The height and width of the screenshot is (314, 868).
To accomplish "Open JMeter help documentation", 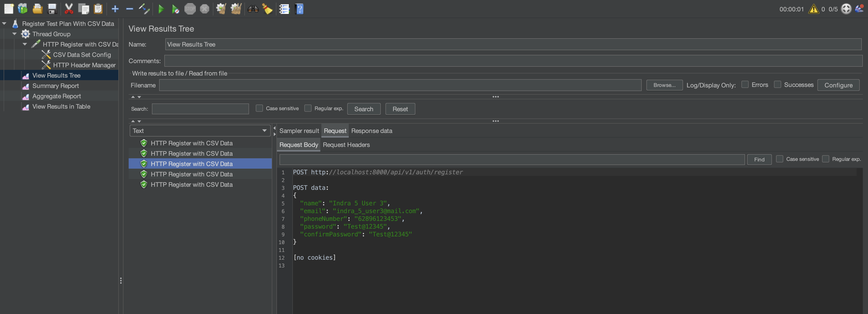I will coord(299,9).
